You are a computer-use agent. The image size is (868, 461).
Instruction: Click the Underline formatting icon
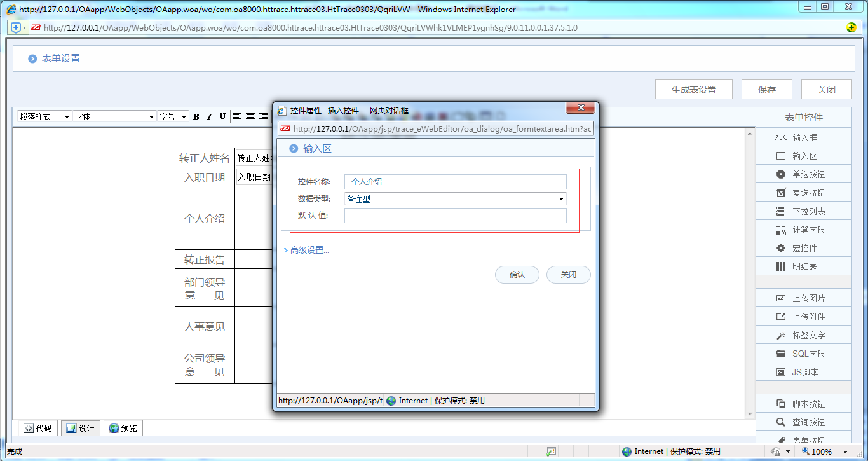pyautogui.click(x=222, y=117)
